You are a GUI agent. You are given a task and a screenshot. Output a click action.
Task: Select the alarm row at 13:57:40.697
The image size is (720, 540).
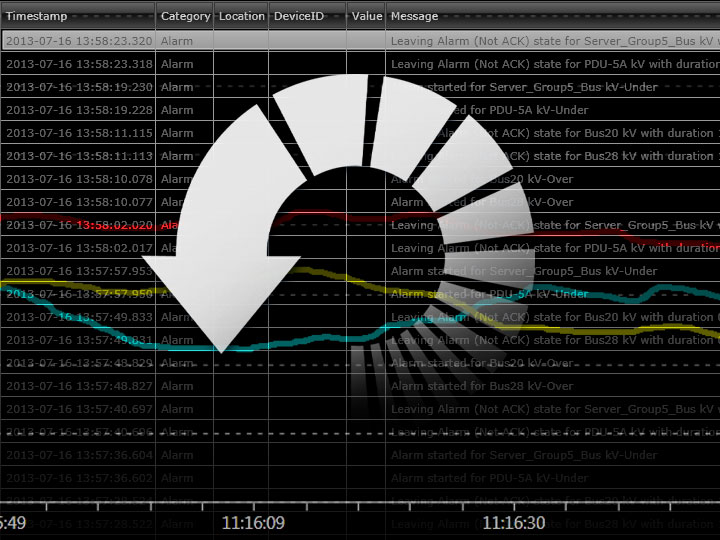[x=80, y=409]
